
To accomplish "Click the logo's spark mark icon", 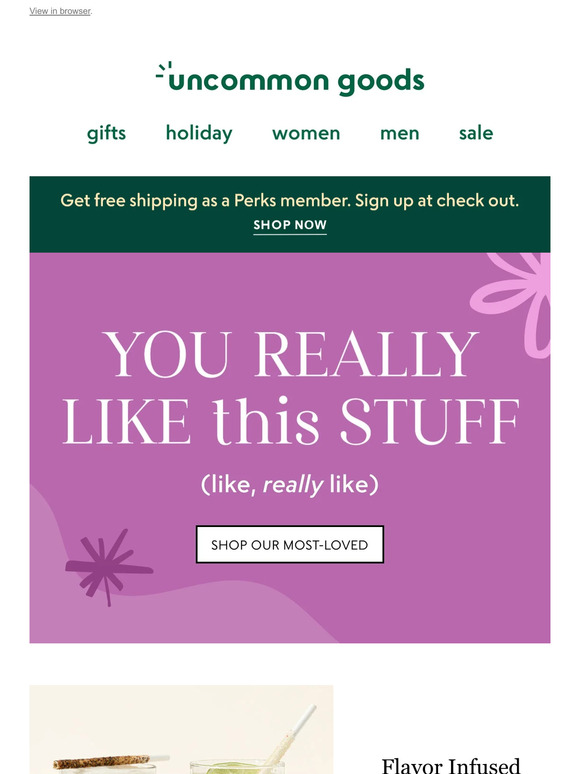I will point(164,71).
